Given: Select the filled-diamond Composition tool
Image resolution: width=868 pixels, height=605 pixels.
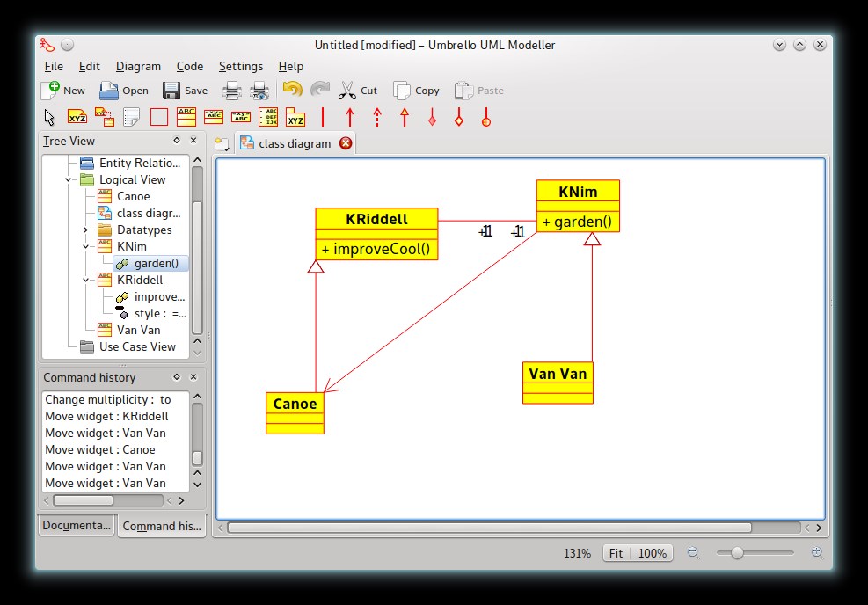Looking at the screenshot, I should [432, 117].
